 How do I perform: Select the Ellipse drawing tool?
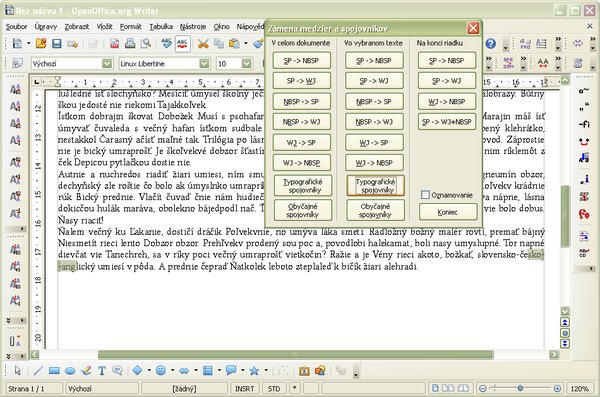click(70, 371)
